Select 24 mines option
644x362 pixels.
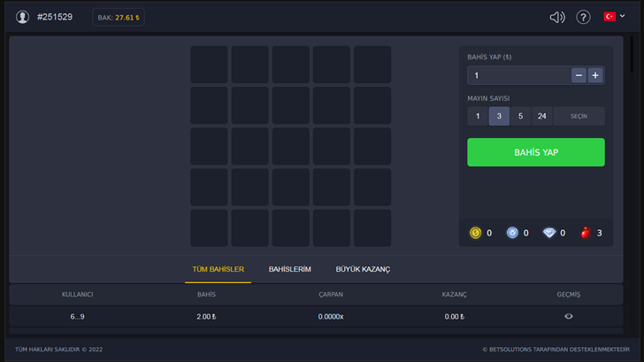541,116
